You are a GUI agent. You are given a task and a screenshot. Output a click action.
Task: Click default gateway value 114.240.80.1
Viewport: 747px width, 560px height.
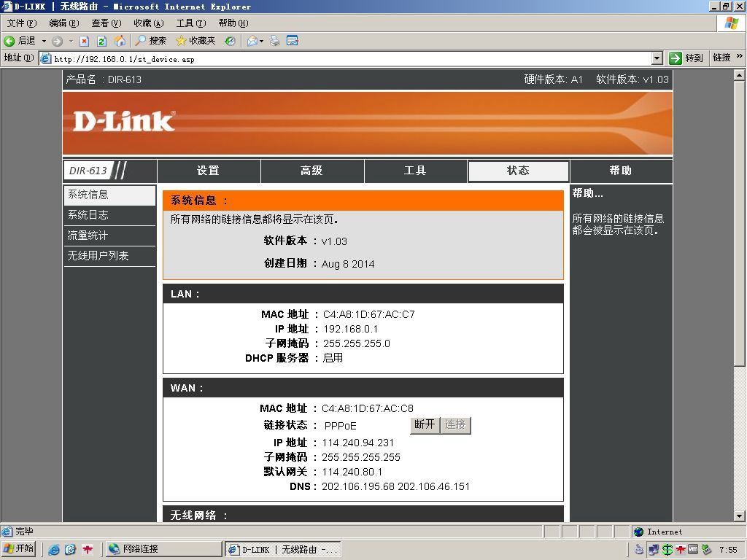click(x=352, y=472)
